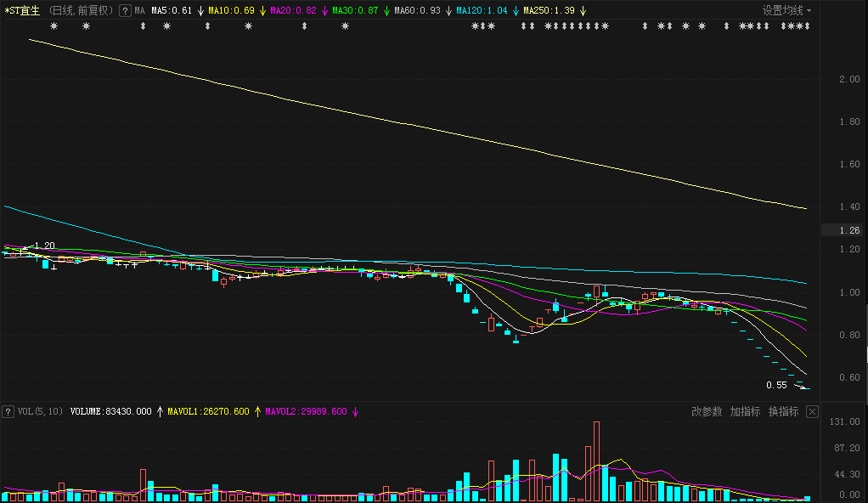The width and height of the screenshot is (868, 503).
Task: Click the *ST宜生 stock name
Action: (x=22, y=11)
